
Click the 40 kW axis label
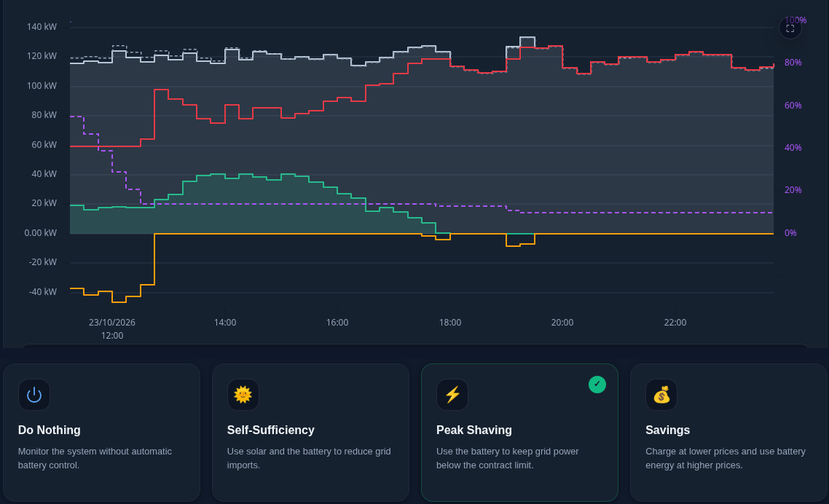44,174
